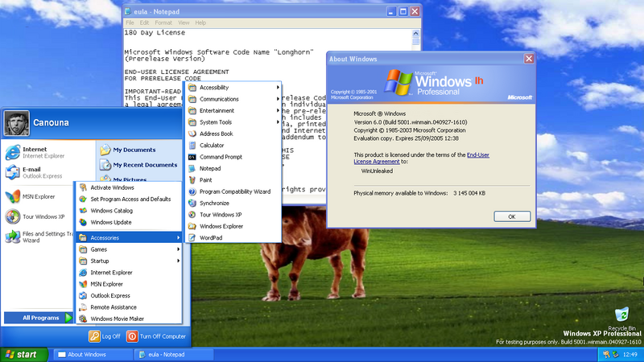Maximize the eula Notepad window

403,11
